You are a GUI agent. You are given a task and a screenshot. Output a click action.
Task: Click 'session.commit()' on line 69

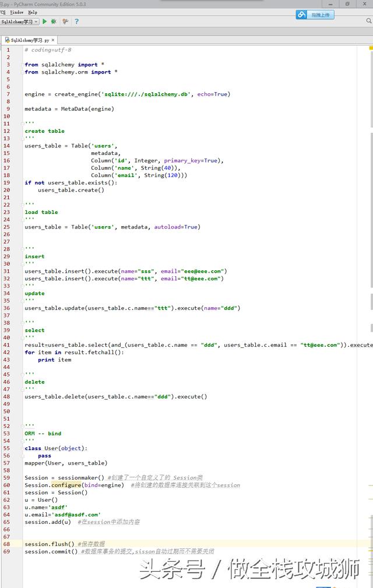tap(51, 551)
